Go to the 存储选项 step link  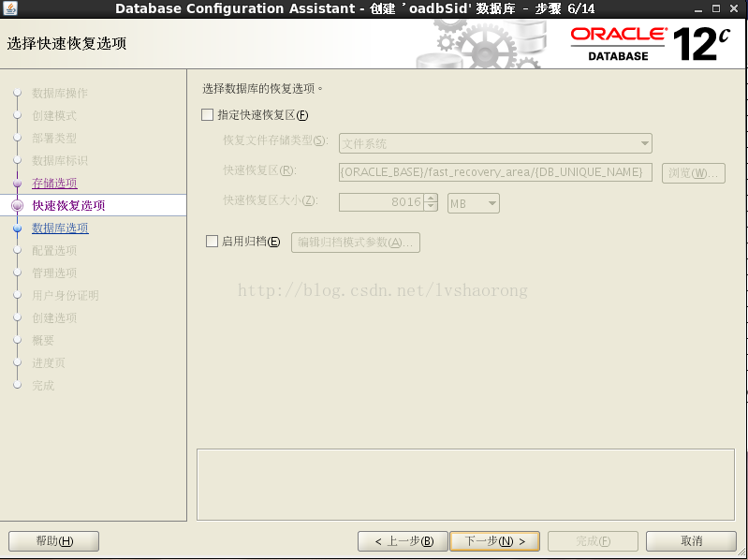54,184
